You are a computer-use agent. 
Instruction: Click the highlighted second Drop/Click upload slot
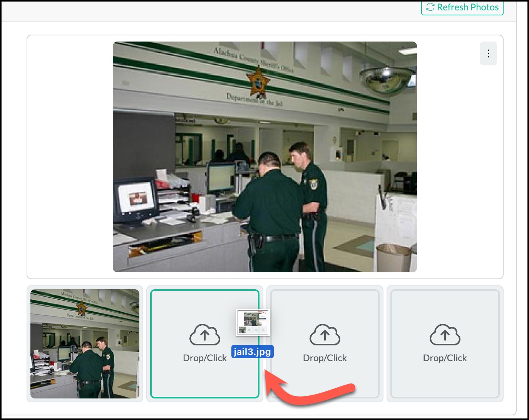[205, 344]
